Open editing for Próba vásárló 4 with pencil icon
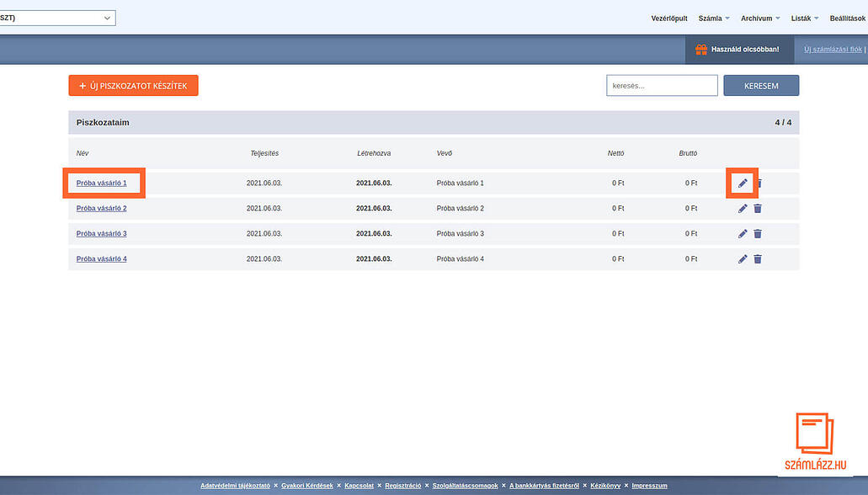 click(743, 259)
